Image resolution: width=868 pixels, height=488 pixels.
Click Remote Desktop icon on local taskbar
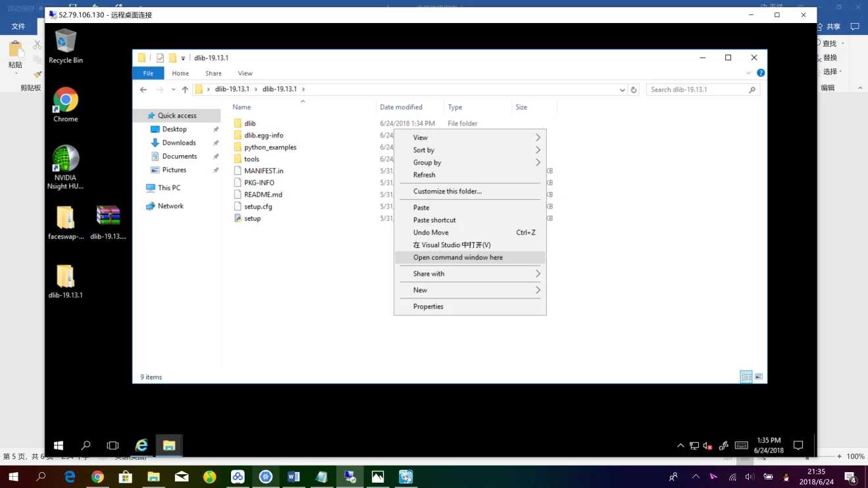click(x=349, y=477)
